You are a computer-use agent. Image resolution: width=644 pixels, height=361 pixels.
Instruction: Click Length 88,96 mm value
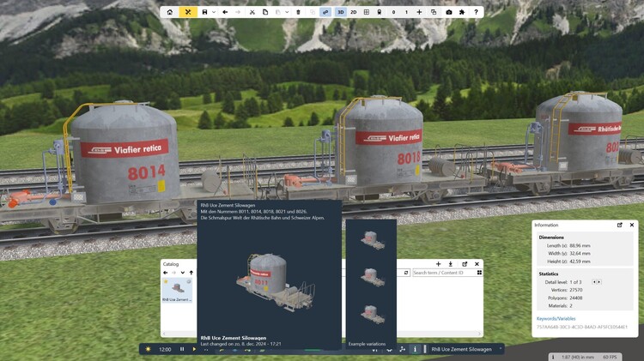580,246
